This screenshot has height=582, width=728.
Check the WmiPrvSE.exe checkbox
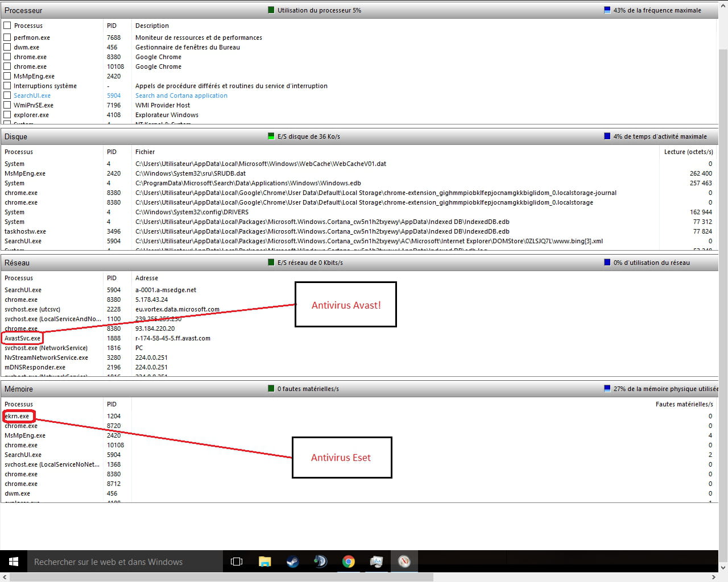[x=7, y=105]
